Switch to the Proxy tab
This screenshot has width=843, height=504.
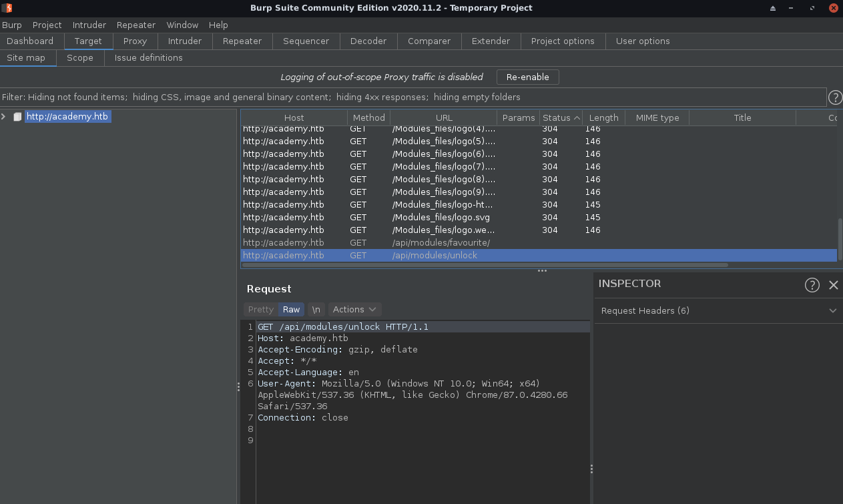pos(135,41)
